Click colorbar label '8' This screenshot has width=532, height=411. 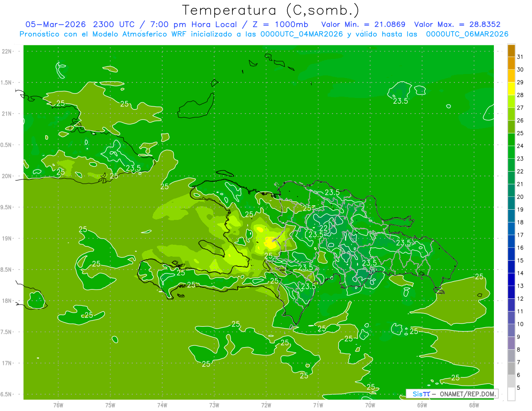(x=518, y=349)
